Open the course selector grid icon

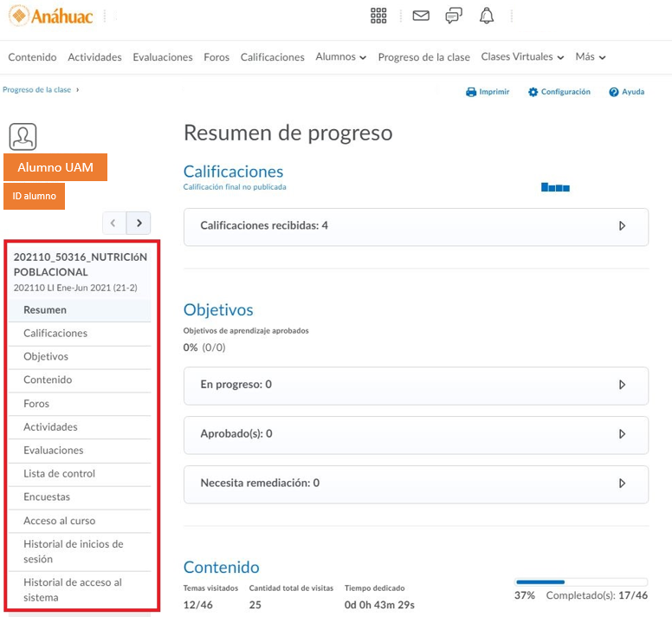point(378,16)
